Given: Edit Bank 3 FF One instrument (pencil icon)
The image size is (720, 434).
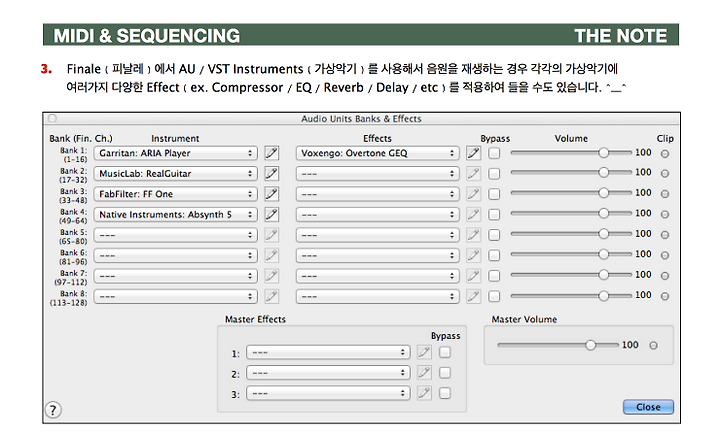Looking at the screenshot, I should [x=271, y=194].
